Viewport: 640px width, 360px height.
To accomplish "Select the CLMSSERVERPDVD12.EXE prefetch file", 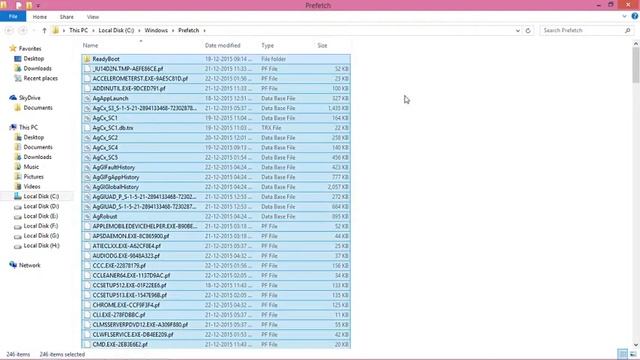I will [x=216, y=325].
